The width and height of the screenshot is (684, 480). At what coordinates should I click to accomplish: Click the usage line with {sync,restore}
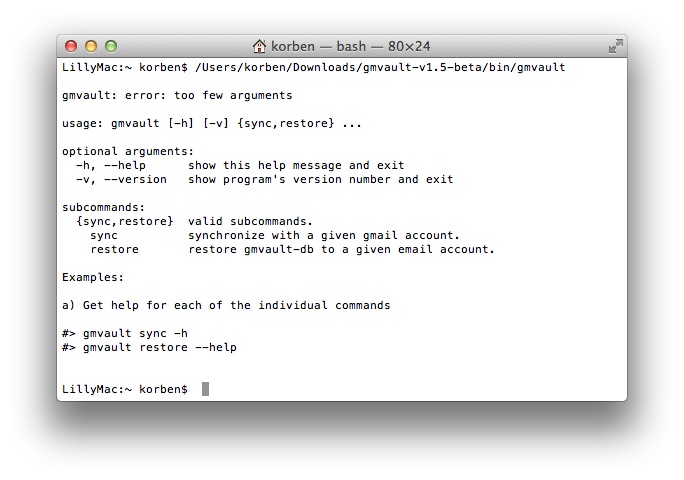212,123
